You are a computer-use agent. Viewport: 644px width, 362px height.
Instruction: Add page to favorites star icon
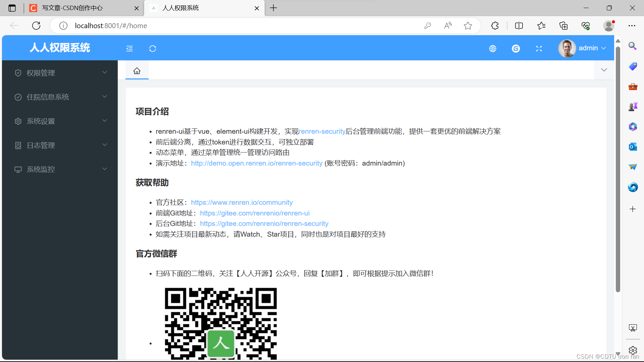468,26
